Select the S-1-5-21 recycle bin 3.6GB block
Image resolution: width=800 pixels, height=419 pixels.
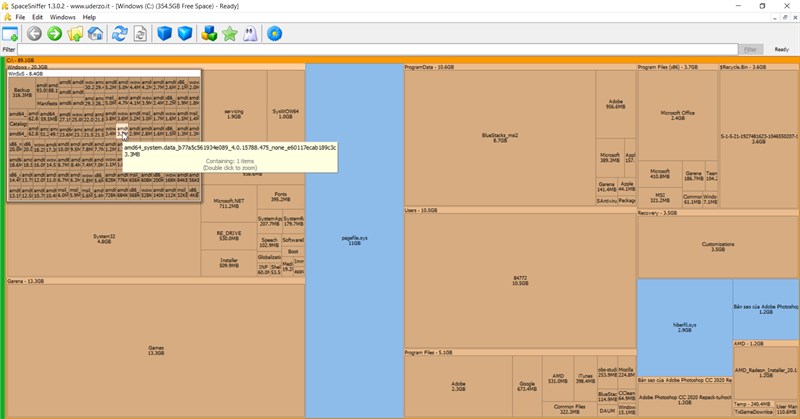pos(759,139)
